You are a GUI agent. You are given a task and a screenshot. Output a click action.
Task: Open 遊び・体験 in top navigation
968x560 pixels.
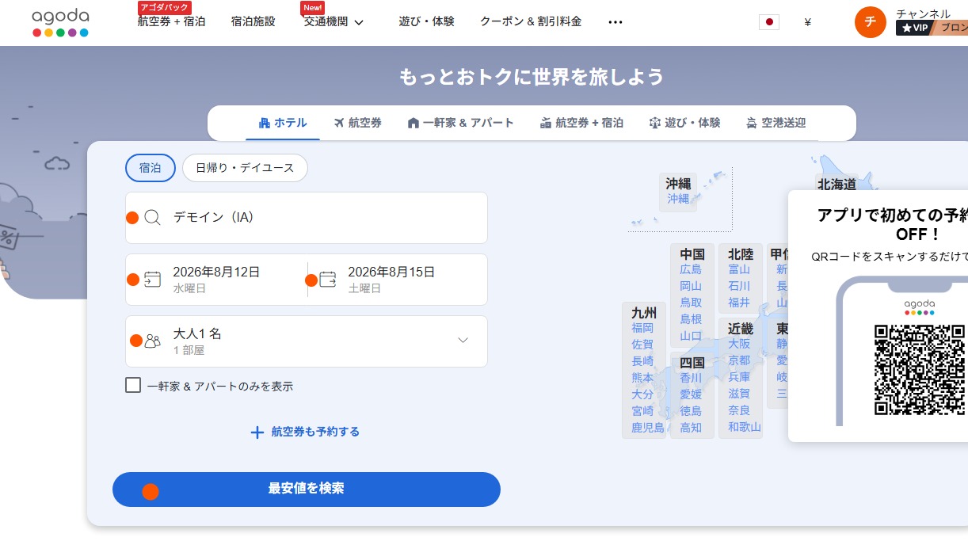(x=426, y=22)
